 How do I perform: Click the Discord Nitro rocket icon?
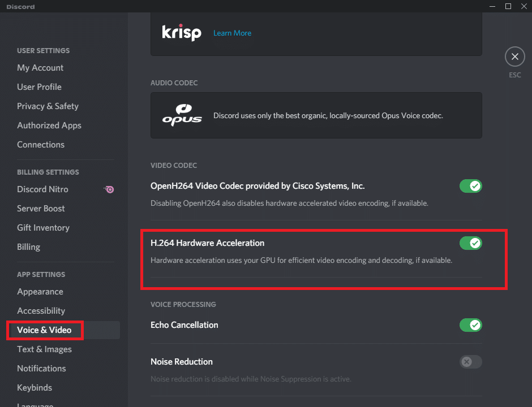109,189
